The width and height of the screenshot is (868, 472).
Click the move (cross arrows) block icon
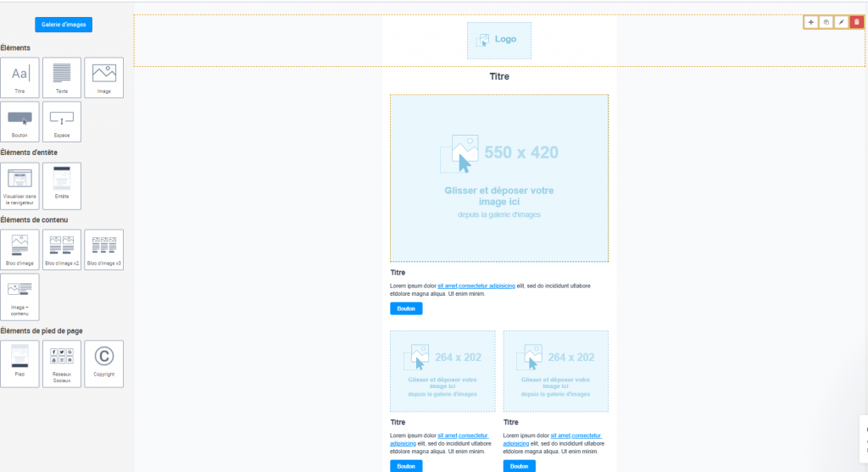[811, 22]
